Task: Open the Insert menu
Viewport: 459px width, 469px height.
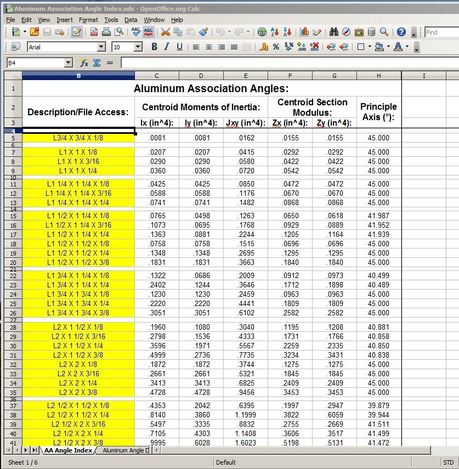Action: [x=64, y=20]
